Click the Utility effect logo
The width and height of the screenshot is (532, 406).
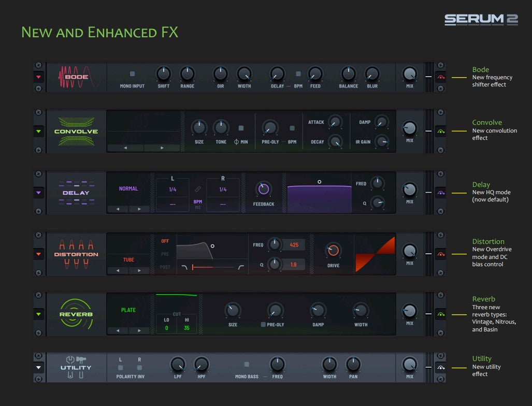[76, 367]
